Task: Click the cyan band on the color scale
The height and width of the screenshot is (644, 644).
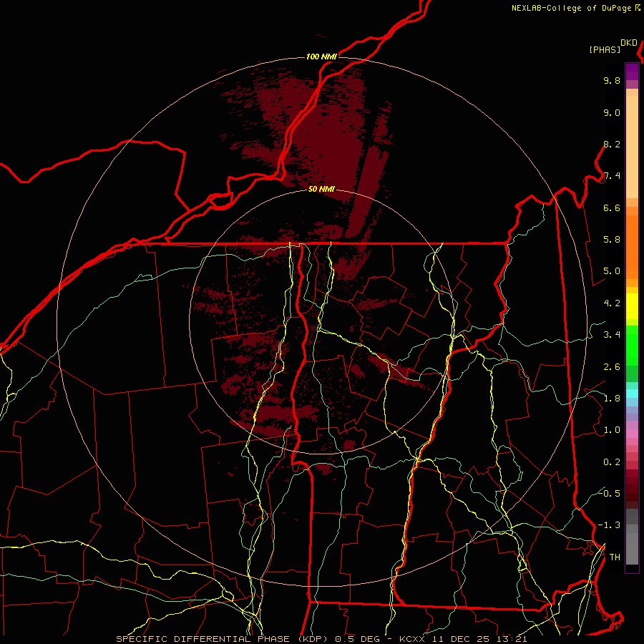Action: [632, 394]
